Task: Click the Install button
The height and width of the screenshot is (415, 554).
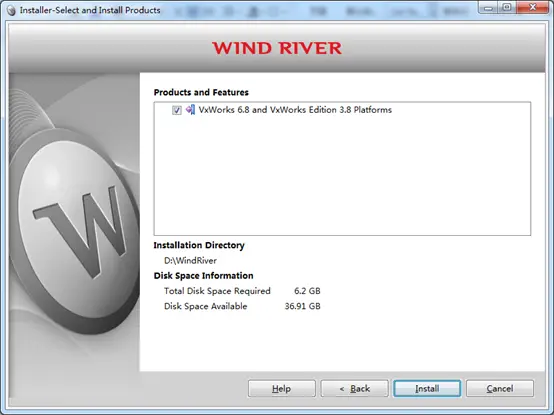Action: point(427,389)
